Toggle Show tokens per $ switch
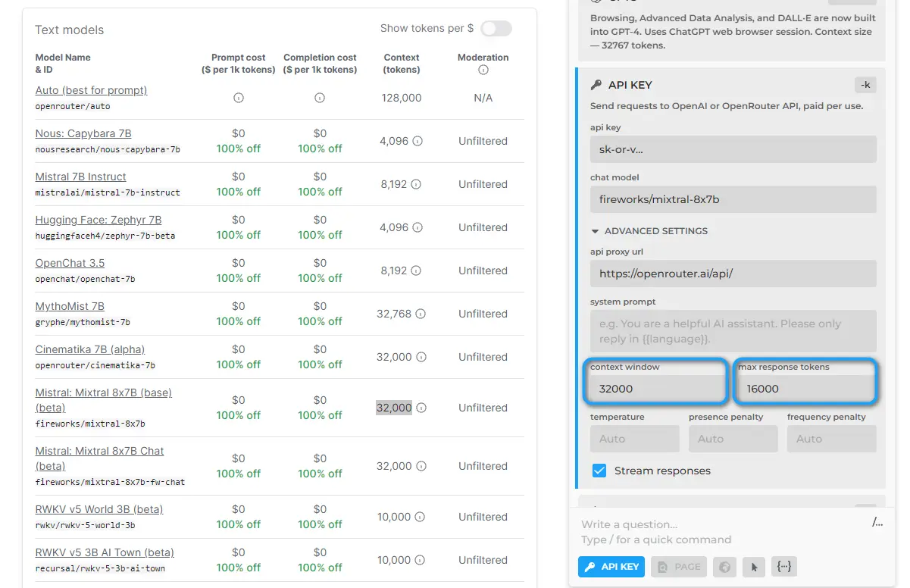The width and height of the screenshot is (910, 588). coord(496,29)
